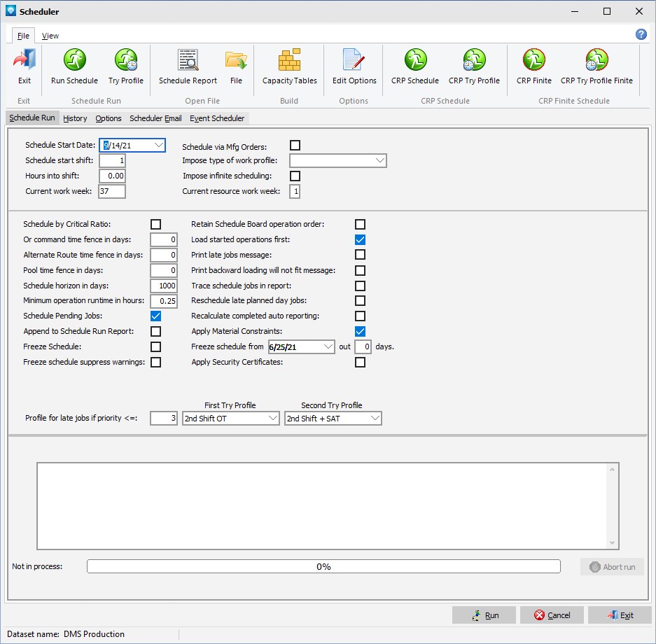Screen dimensions: 656x644
Task: Open the Schedule Report icon
Action: (188, 61)
